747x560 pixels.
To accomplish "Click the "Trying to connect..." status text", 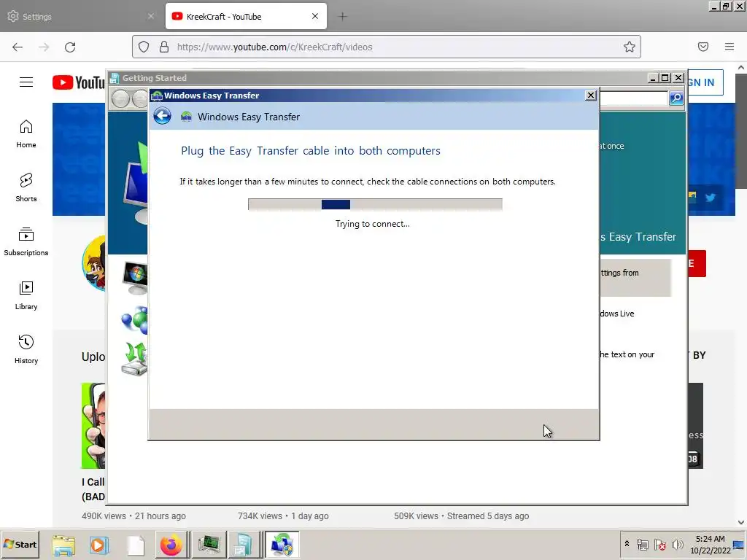I will click(373, 224).
